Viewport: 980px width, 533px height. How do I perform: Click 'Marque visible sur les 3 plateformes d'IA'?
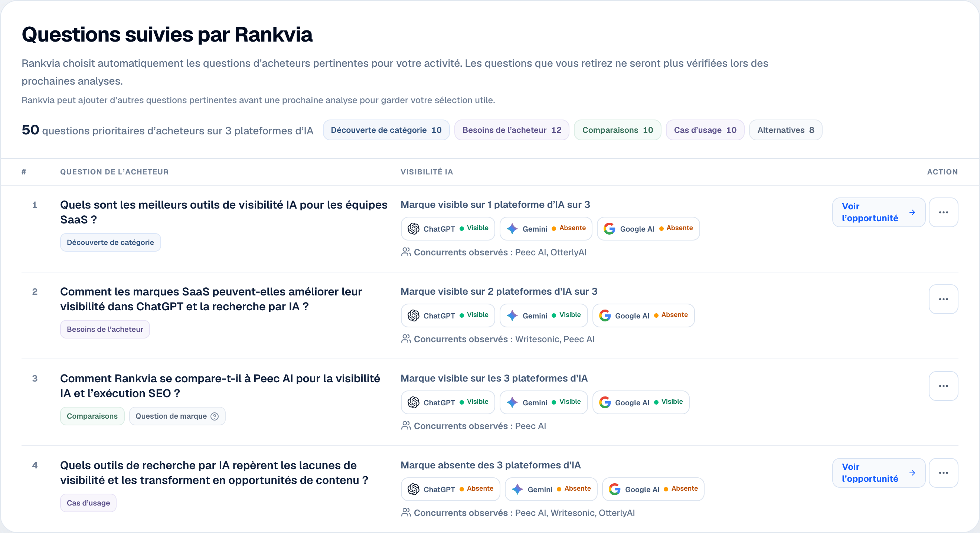click(494, 378)
